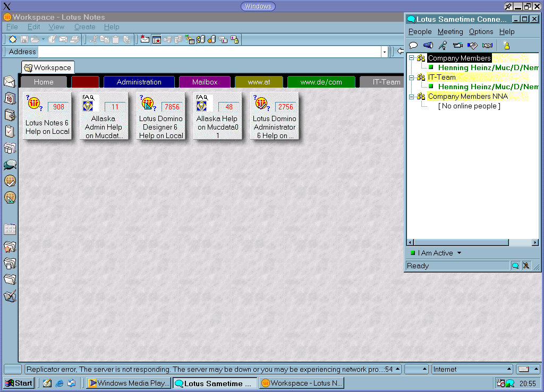
Task: Click the Sametime share handoff icon
Action: click(x=472, y=45)
